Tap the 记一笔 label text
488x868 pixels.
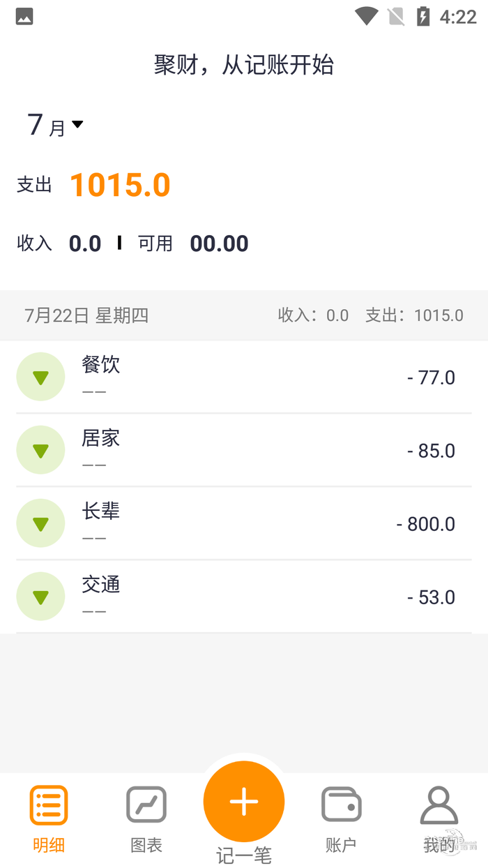[x=244, y=855]
